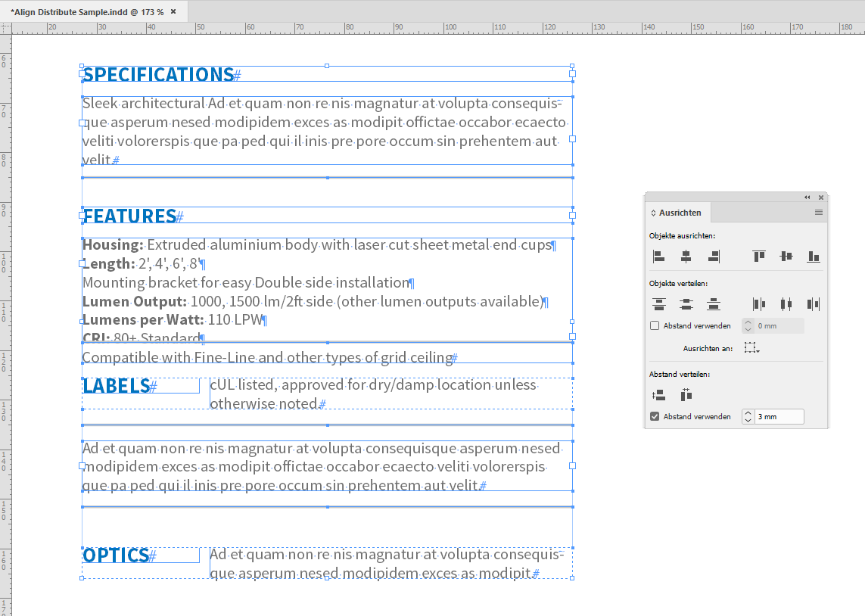
Task: Distribute vertical spacing between objects
Action: click(658, 395)
